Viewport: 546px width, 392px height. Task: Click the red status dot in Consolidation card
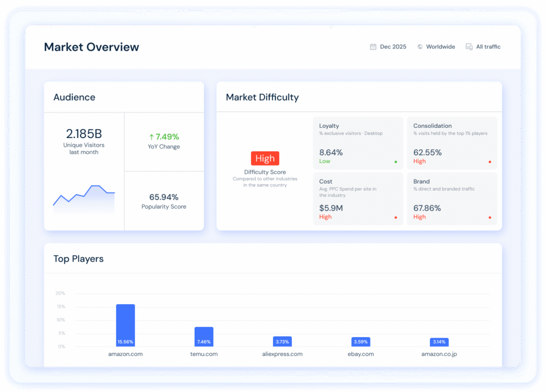(x=489, y=161)
